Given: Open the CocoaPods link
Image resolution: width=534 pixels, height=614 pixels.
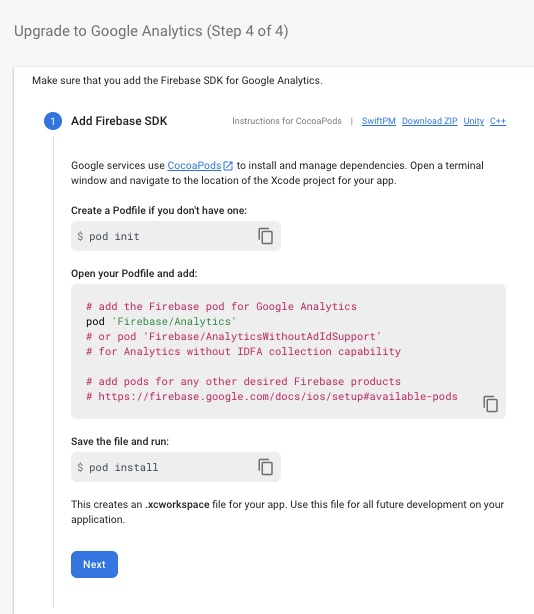Looking at the screenshot, I should point(194,165).
